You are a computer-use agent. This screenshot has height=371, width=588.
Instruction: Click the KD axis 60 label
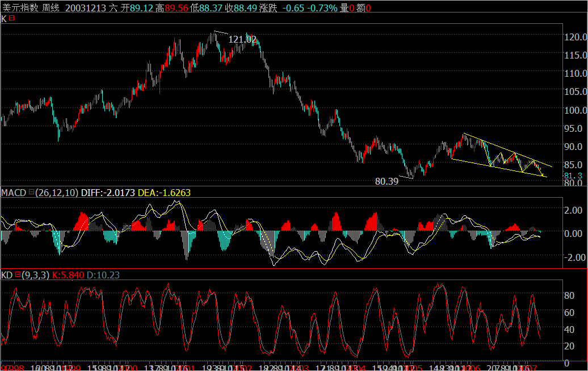click(x=569, y=312)
